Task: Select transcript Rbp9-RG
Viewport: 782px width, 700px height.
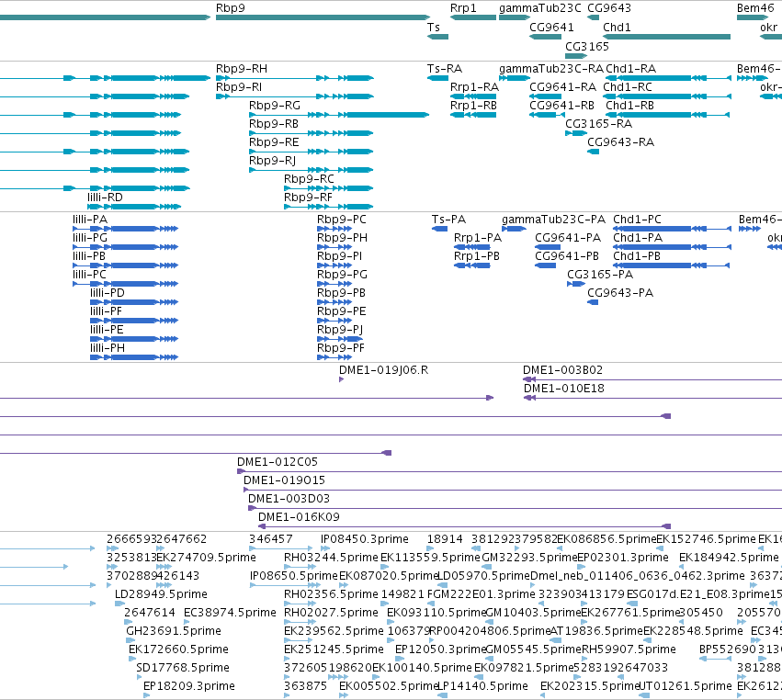Action: tap(339, 115)
